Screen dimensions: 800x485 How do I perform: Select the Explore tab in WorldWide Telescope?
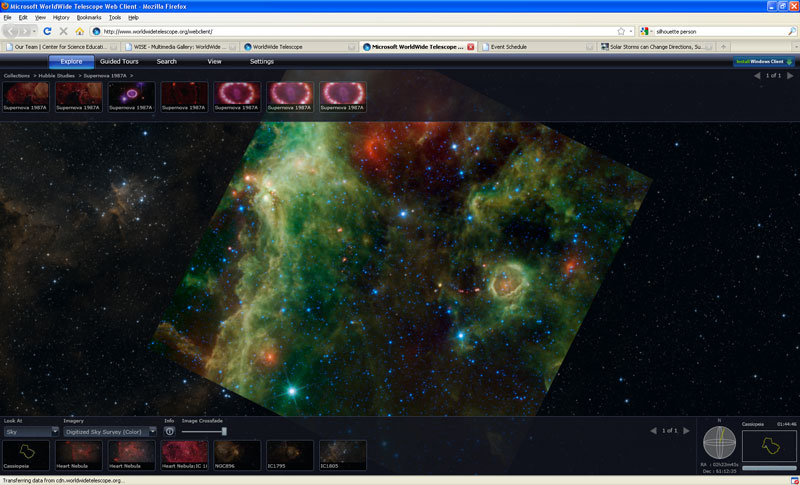point(71,62)
